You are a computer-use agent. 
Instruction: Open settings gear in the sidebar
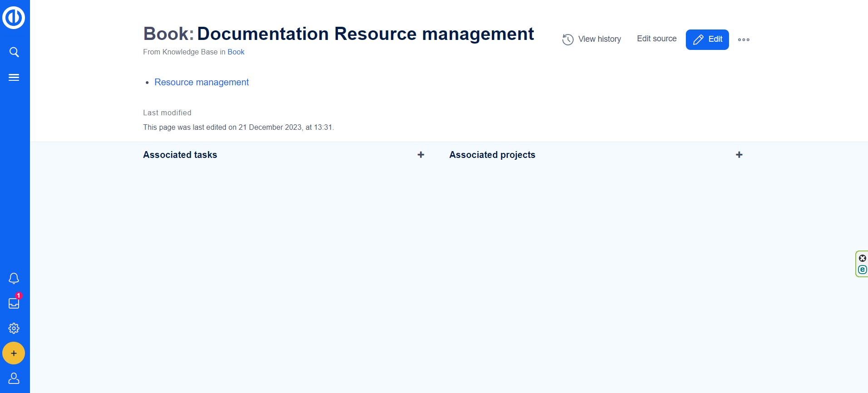(x=14, y=328)
